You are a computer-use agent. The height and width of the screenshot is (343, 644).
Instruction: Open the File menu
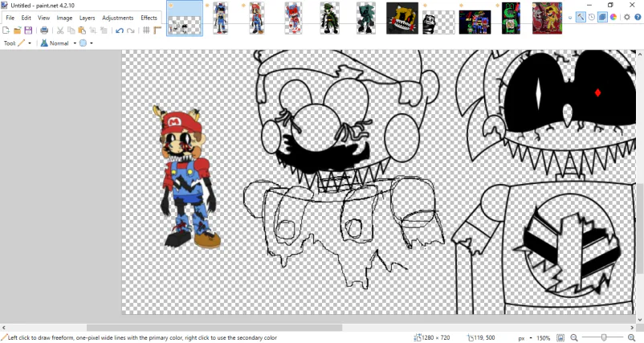click(x=10, y=18)
